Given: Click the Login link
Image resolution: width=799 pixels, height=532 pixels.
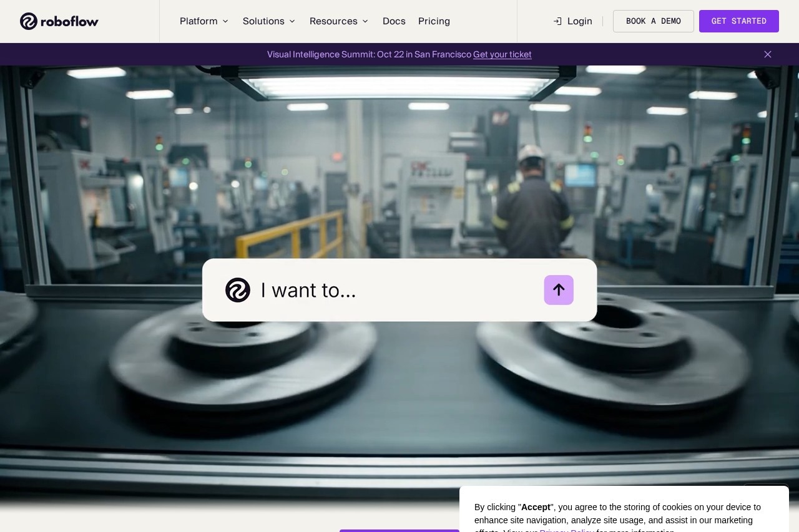Looking at the screenshot, I should [572, 21].
